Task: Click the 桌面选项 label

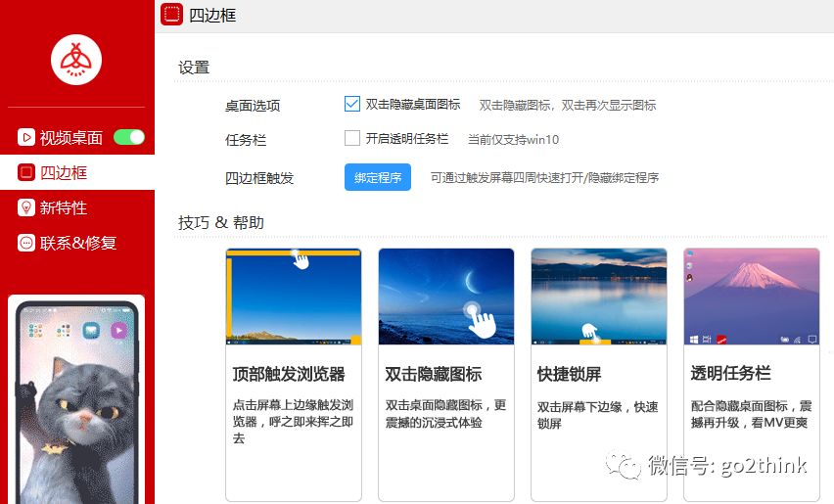Action: click(x=253, y=106)
